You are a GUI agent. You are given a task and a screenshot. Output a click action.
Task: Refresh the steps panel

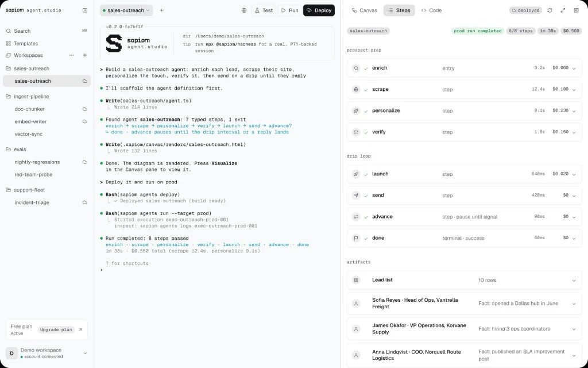tap(550, 10)
